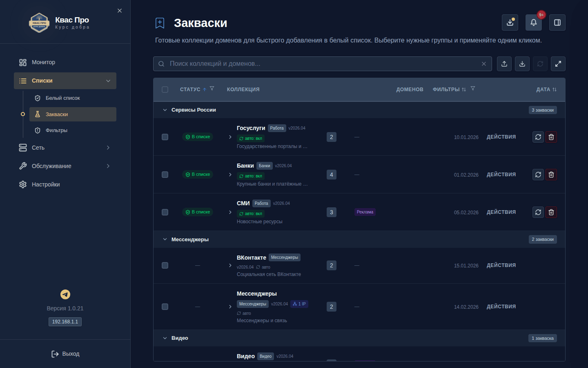Click the refresh icon in the toolbar
The image size is (588, 368).
click(x=540, y=64)
